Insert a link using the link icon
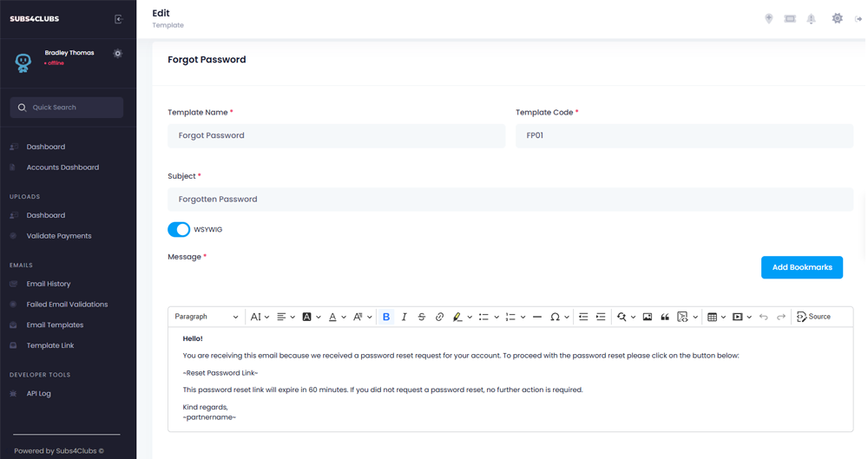The height and width of the screenshot is (459, 868). coord(439,318)
